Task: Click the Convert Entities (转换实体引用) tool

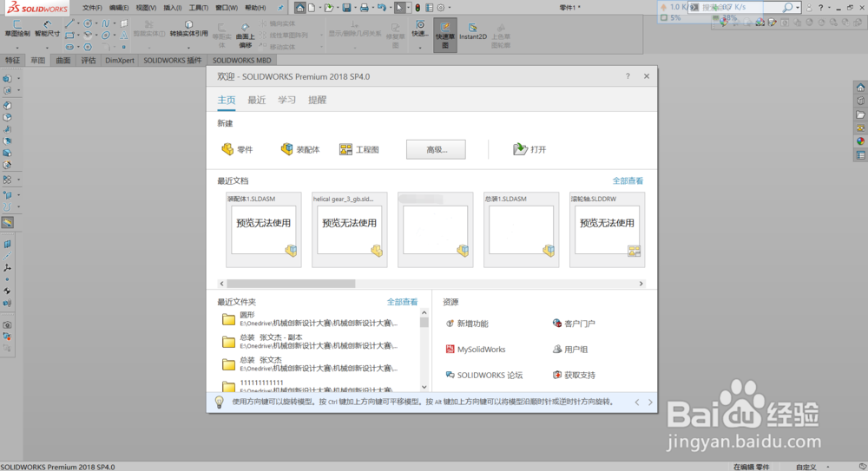Action: [188, 29]
